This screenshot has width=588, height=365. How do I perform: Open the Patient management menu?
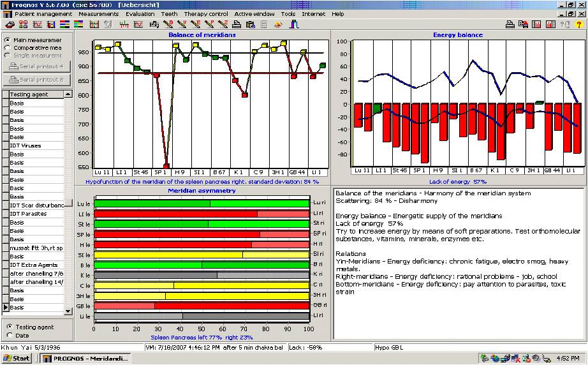click(x=43, y=14)
